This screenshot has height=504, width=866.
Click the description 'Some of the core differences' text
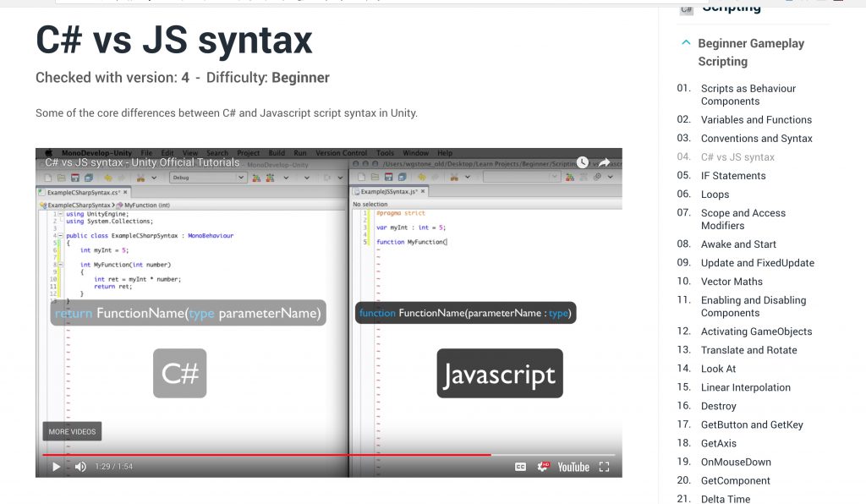227,113
